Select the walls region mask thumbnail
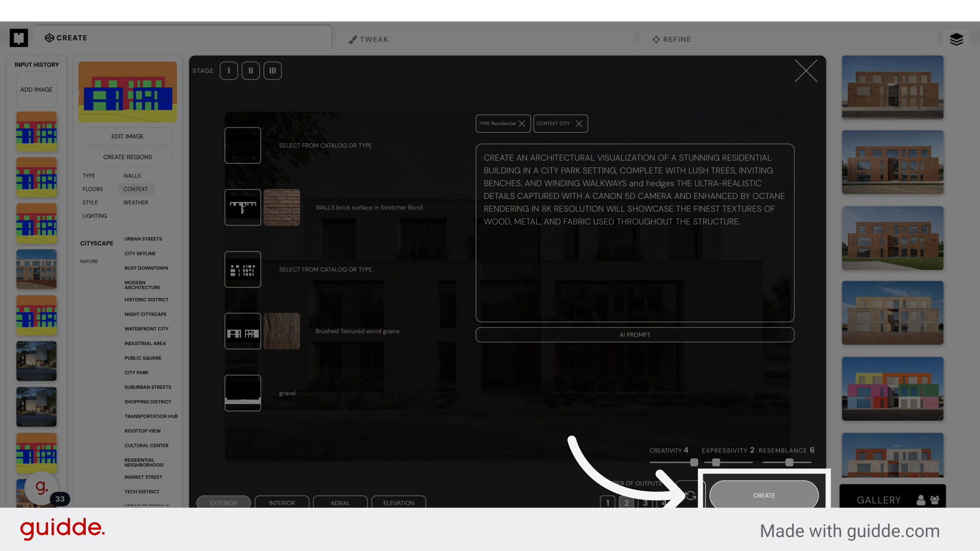The image size is (980, 551). (243, 208)
